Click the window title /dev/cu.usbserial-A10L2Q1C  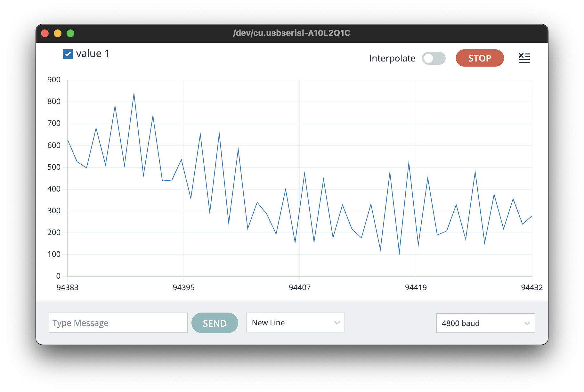point(292,33)
